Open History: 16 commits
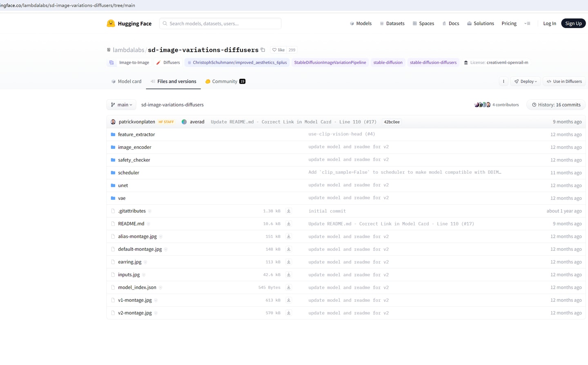 [556, 105]
